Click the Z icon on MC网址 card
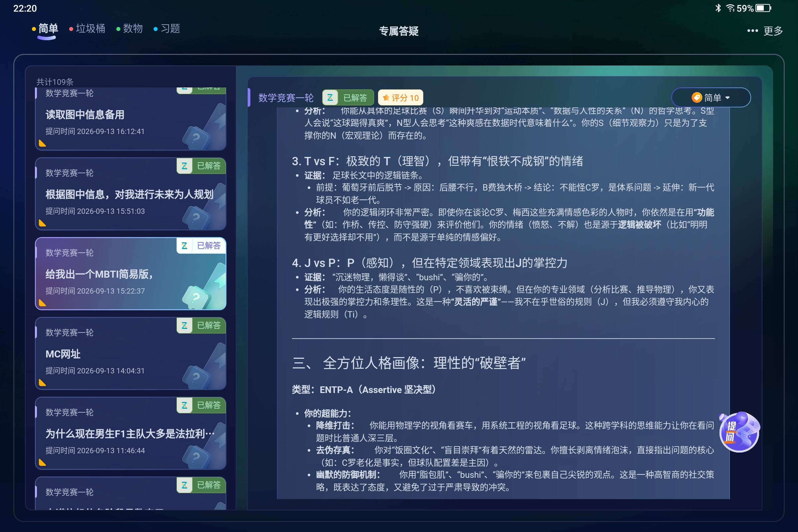Viewport: 798px width, 532px height. click(185, 326)
